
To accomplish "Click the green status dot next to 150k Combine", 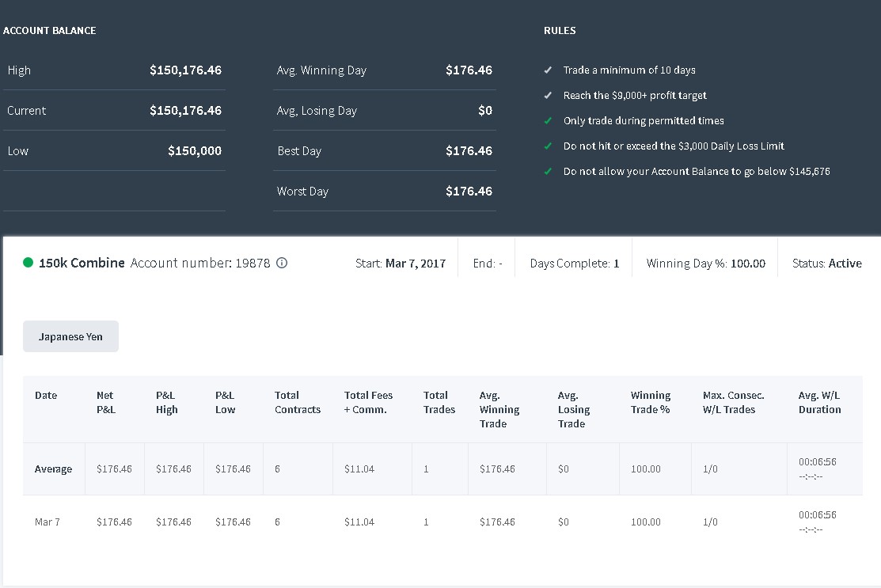I will coord(28,262).
